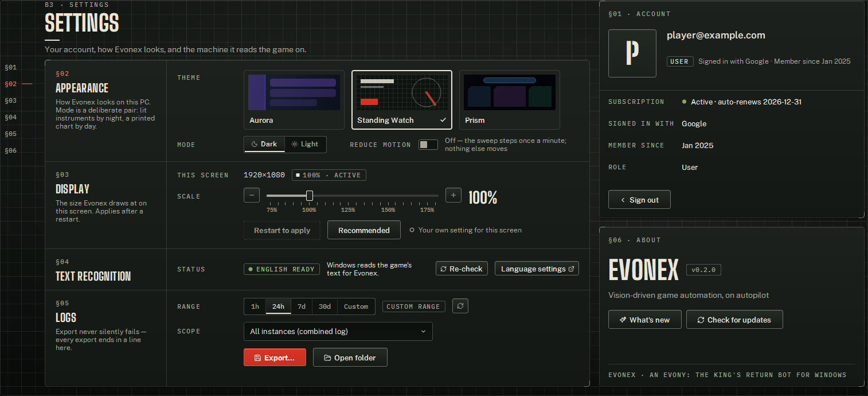This screenshot has height=396, width=868.
Task: Click the refresh icon beside Custom Range
Action: (460, 306)
